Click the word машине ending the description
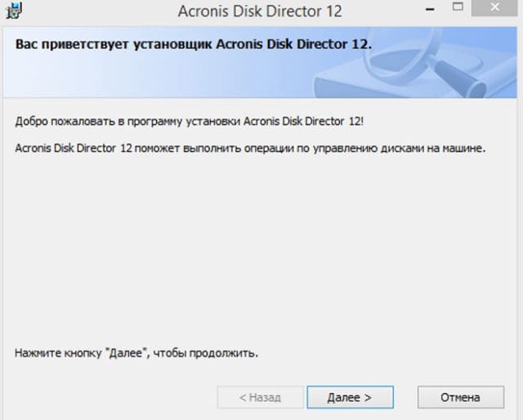523x420 pixels. point(464,148)
